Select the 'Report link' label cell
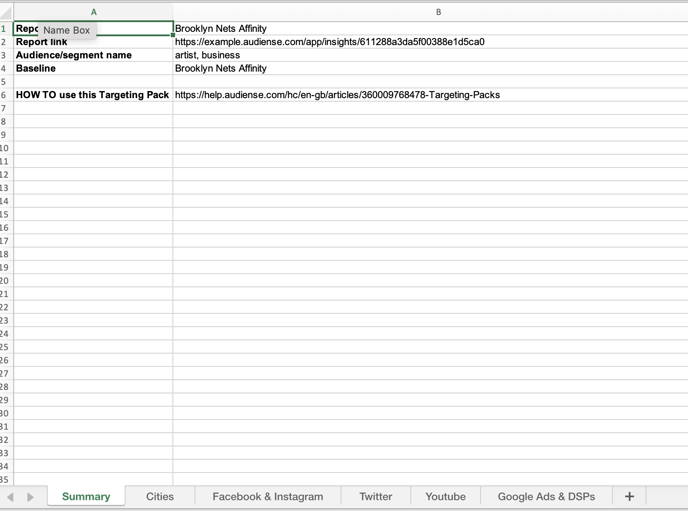This screenshot has height=511, width=688. [93, 42]
